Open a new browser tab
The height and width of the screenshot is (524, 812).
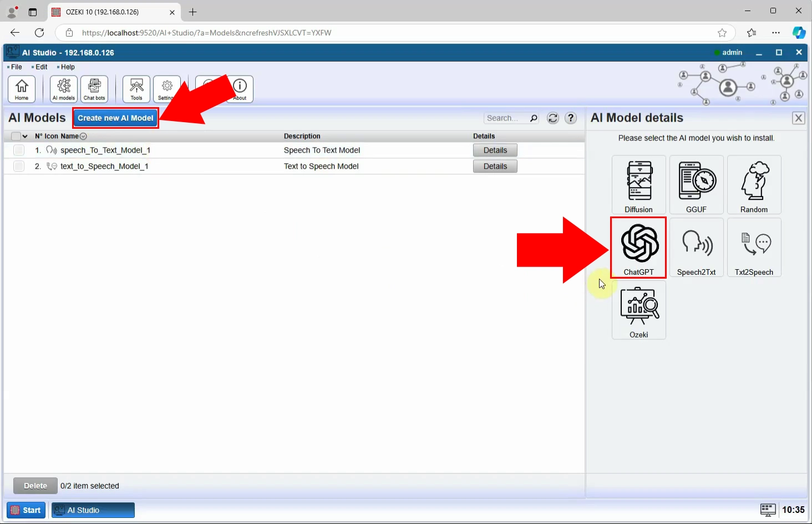pos(192,12)
